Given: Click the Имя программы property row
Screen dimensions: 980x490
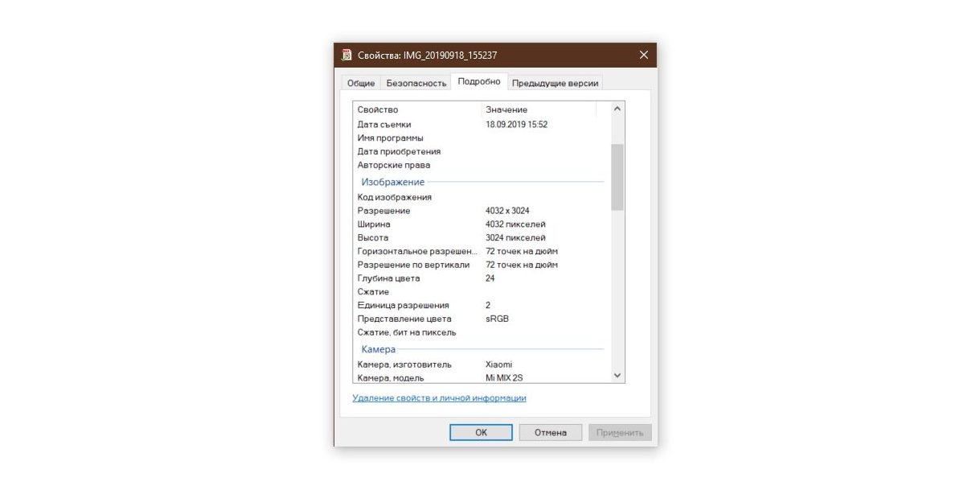Looking at the screenshot, I should point(390,138).
